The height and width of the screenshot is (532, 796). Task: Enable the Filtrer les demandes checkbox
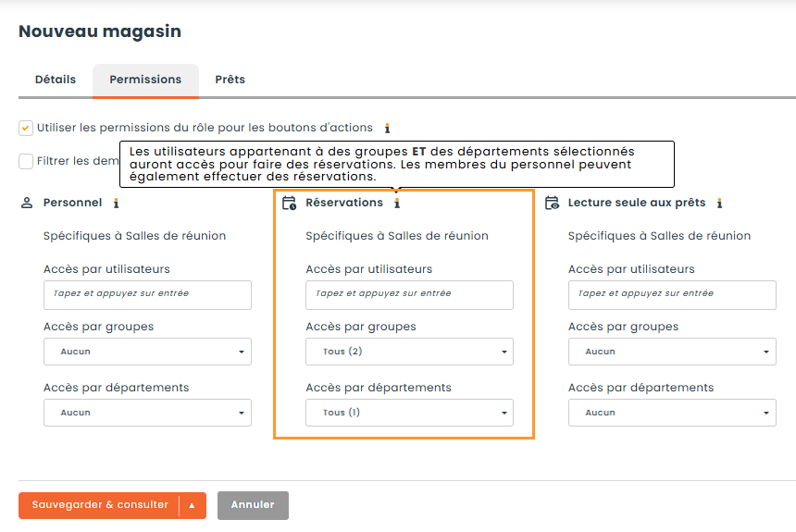(x=26, y=161)
